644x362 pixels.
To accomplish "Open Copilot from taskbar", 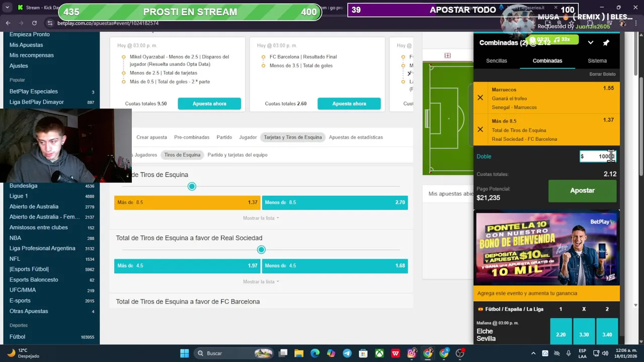I will [x=331, y=353].
